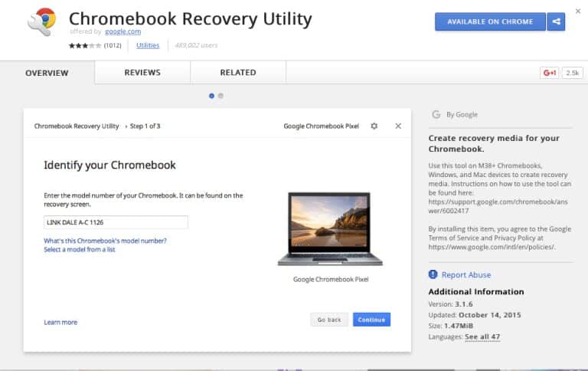The image size is (588, 371).
Task: Click the Google Chromebook Pixel header label
Action: click(x=322, y=126)
